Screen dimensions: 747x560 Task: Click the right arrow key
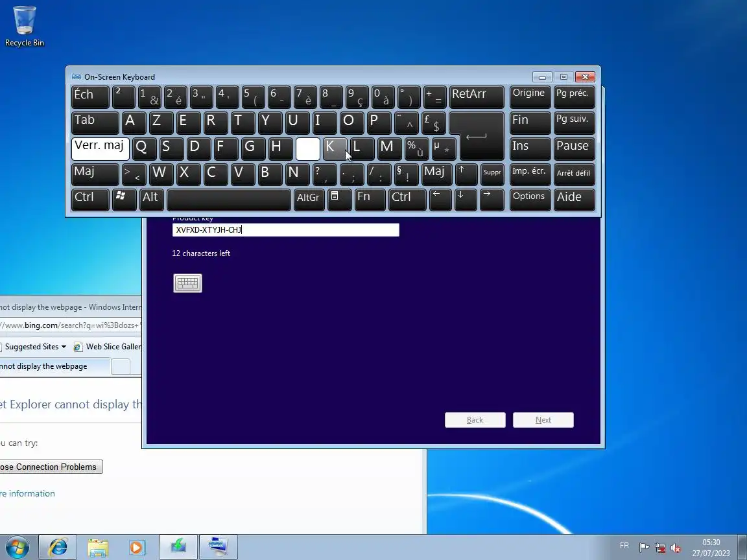click(492, 200)
